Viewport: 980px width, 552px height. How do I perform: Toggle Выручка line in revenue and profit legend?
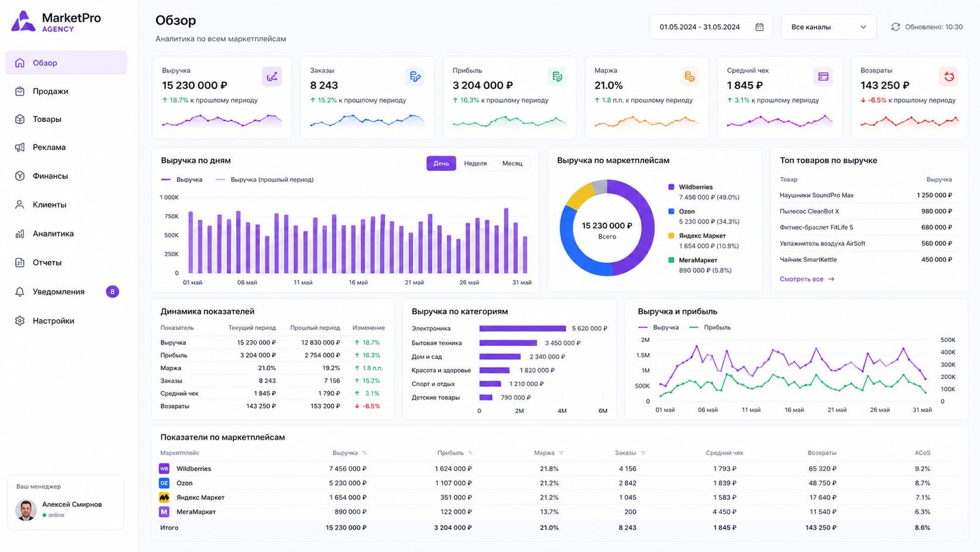[658, 327]
